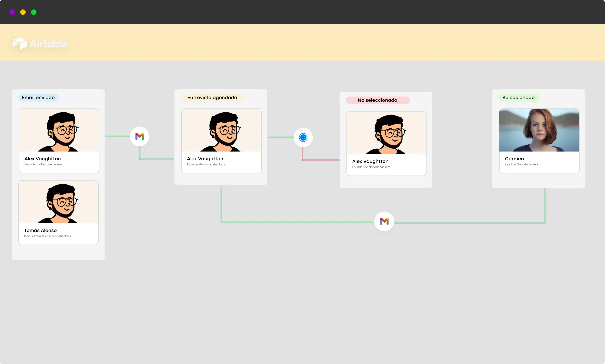Open Alex Vaughtton avatar in Email enviado column
The width and height of the screenshot is (605, 364).
pos(59,131)
